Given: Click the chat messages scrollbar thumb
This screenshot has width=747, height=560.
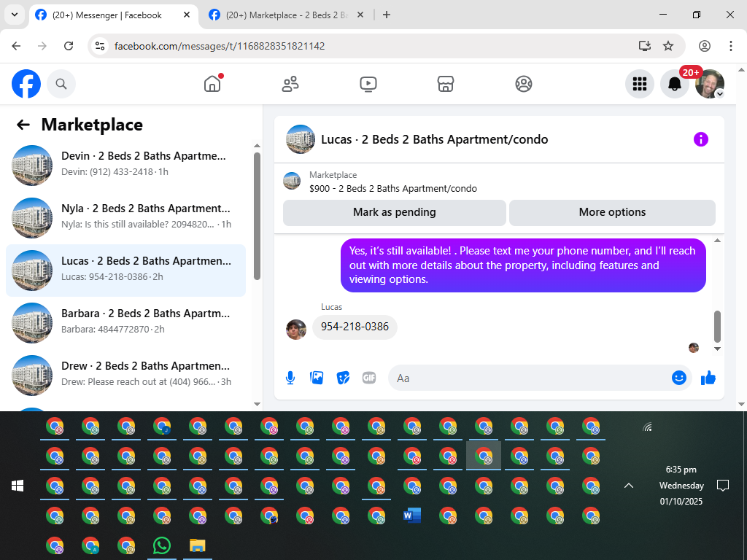Looking at the screenshot, I should pos(718,327).
